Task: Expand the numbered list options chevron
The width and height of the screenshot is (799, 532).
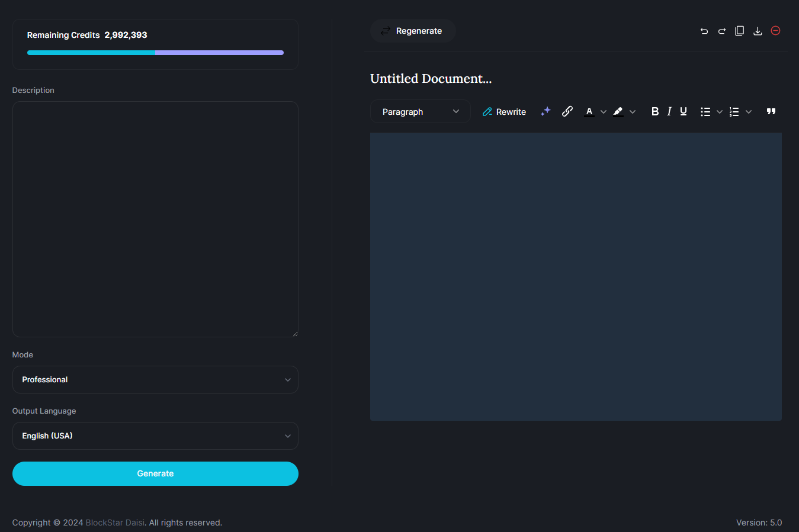Action: pos(749,111)
